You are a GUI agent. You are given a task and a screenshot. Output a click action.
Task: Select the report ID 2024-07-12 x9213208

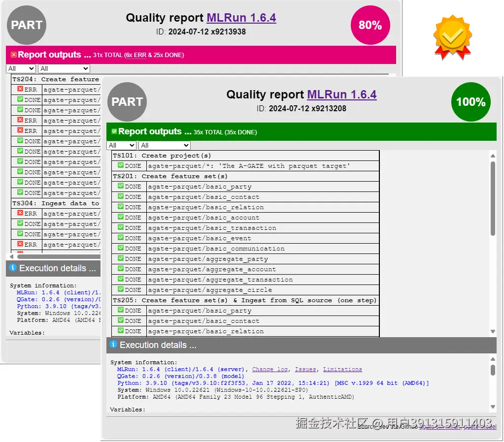[307, 109]
